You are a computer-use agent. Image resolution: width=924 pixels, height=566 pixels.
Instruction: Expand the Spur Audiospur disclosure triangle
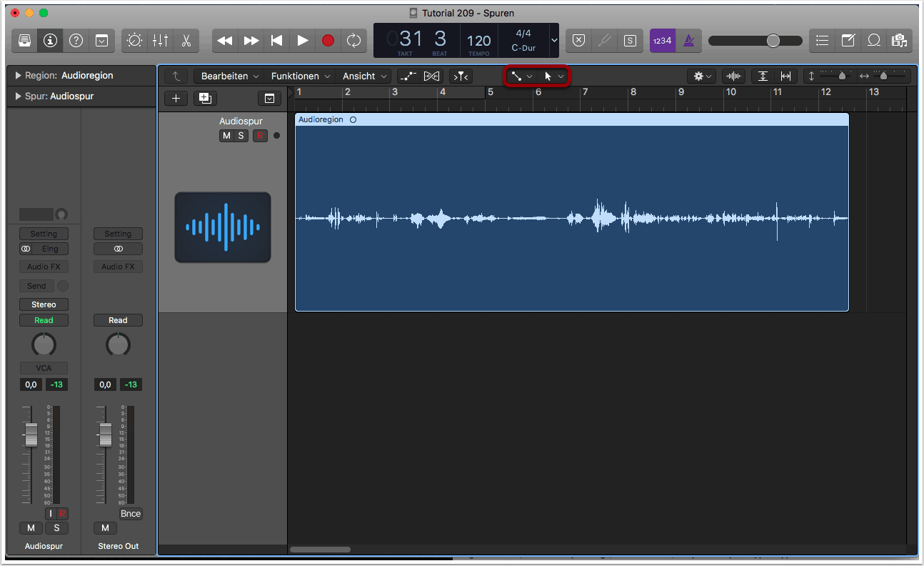[x=17, y=96]
